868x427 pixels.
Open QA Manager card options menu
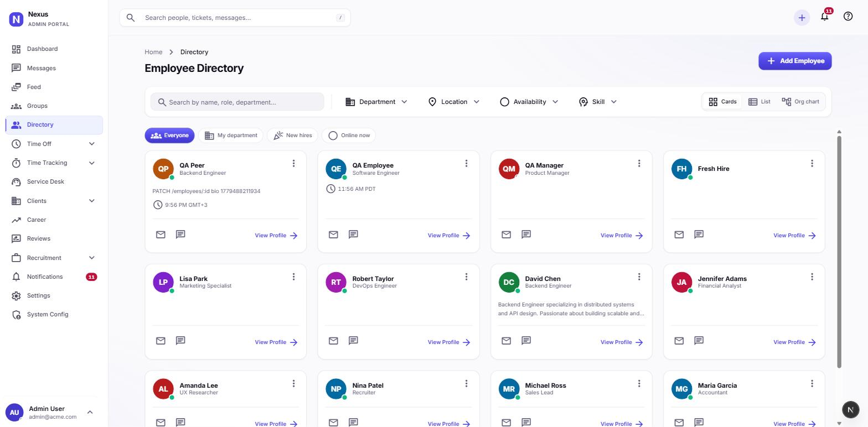point(639,163)
